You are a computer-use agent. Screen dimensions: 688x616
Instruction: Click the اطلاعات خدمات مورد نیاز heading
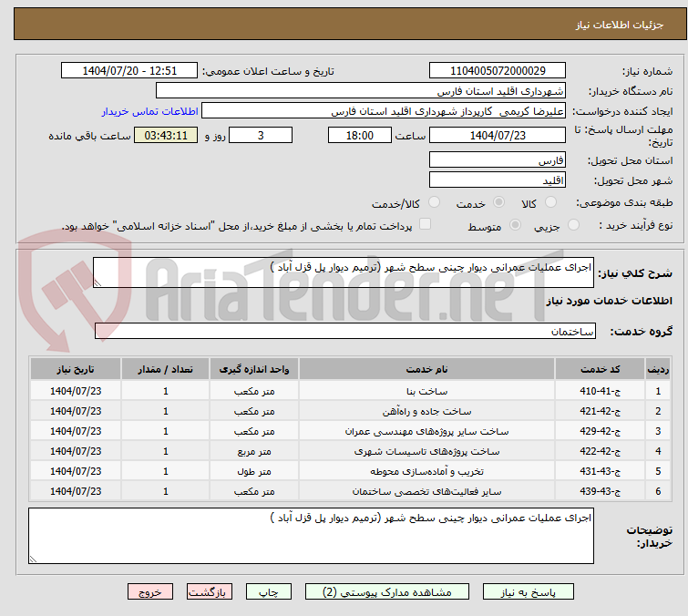609,301
